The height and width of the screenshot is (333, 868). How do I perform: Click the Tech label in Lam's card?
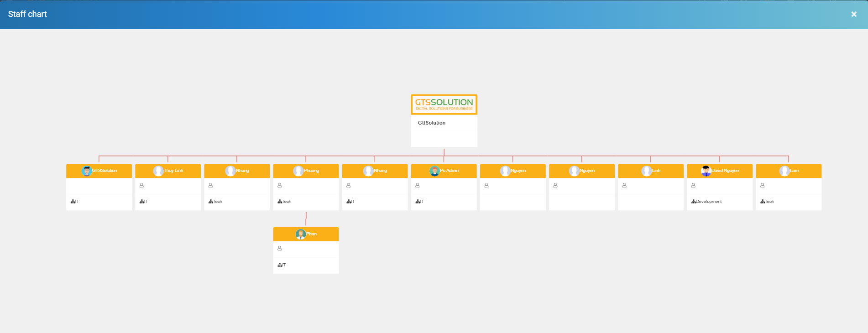click(x=769, y=202)
